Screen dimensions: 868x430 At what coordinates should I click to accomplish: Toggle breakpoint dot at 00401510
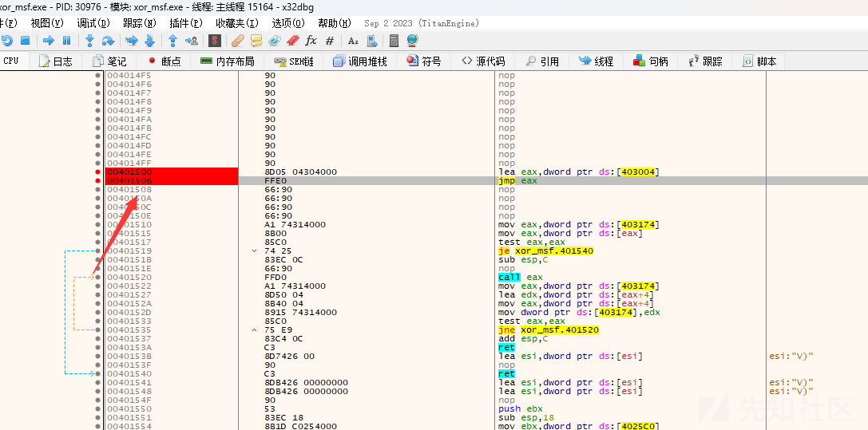[x=98, y=224]
